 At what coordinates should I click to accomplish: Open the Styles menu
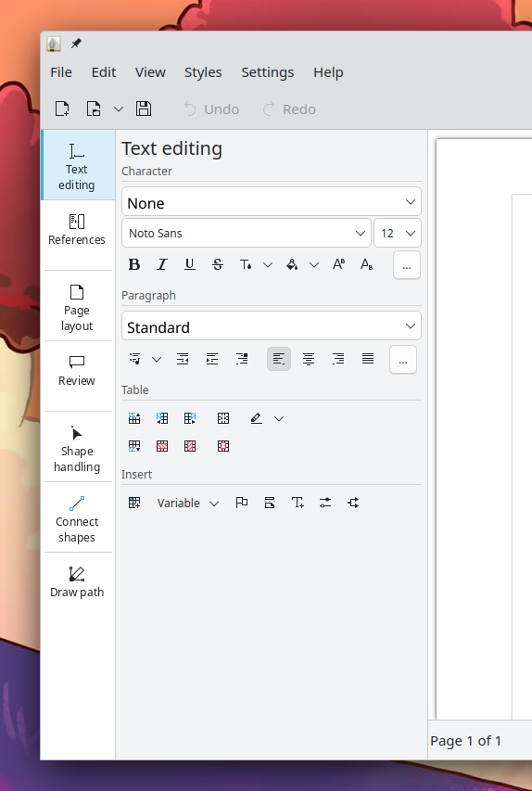[203, 72]
